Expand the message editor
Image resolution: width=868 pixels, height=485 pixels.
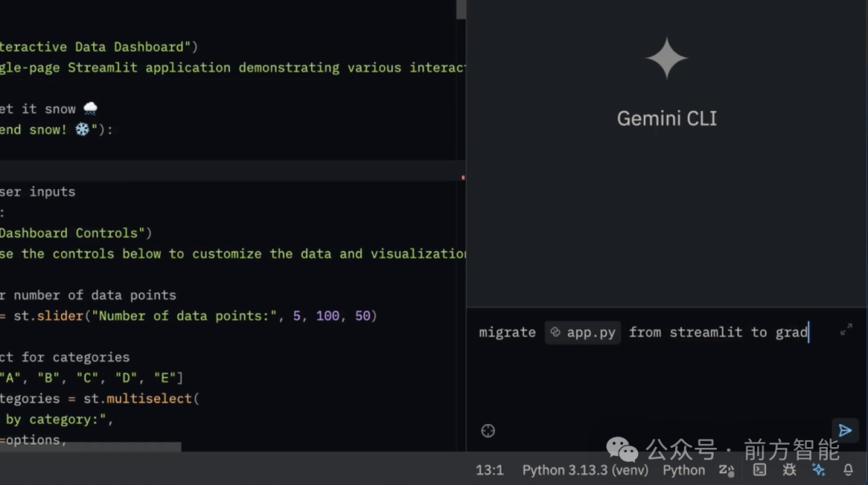pyautogui.click(x=845, y=330)
